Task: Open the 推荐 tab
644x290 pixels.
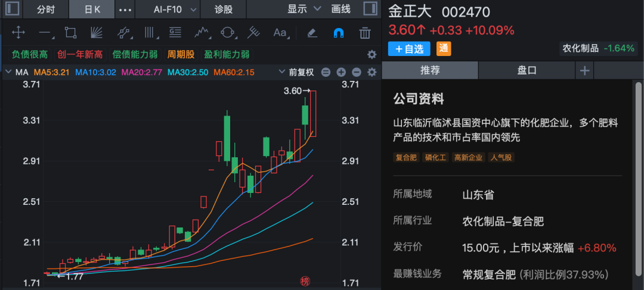Action: pos(430,70)
